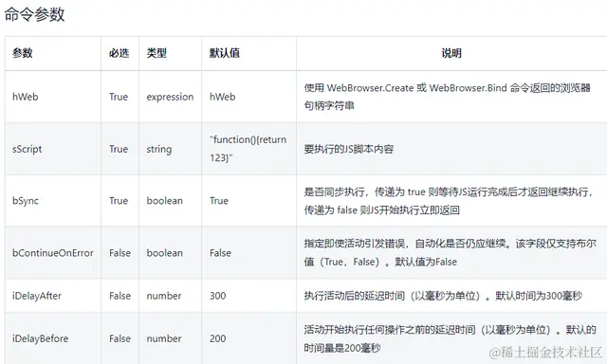Click number type in iDelayBefore row
The width and height of the screenshot is (607, 364).
164,338
